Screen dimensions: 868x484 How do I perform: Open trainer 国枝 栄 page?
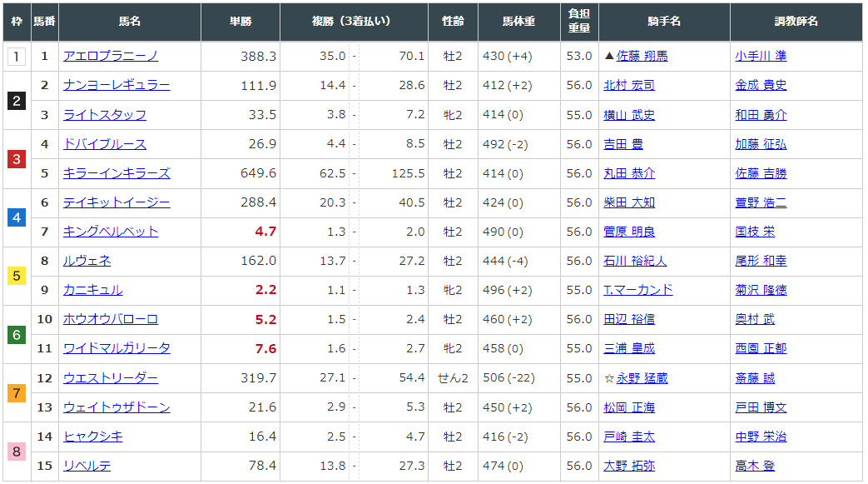point(754,232)
